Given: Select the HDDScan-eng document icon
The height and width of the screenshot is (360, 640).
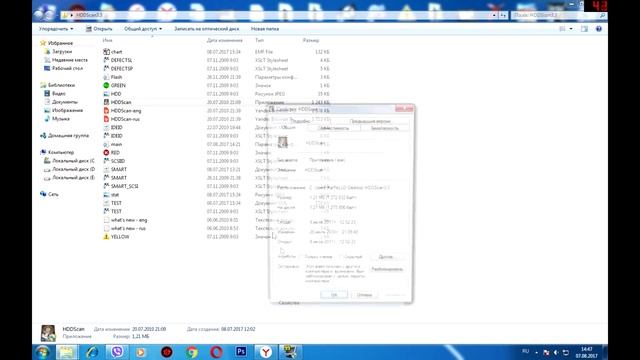Looking at the screenshot, I should [x=106, y=111].
